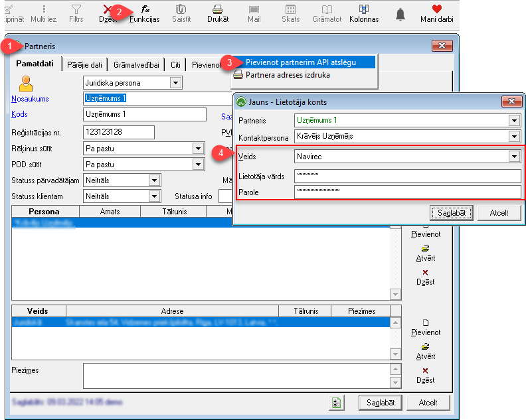526x420 pixels.
Task: Expand the Veids Navirec dropdown
Action: 514,156
